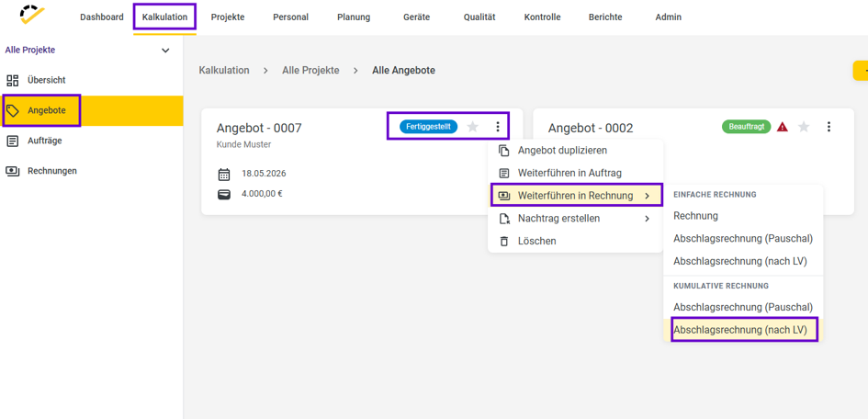The image size is (868, 419).
Task: Open the Projekte tab
Action: pos(228,17)
